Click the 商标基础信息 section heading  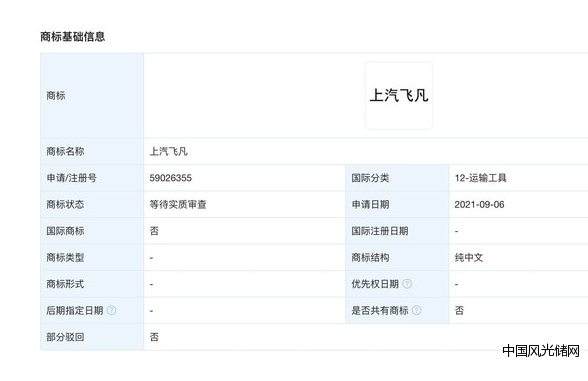[73, 37]
